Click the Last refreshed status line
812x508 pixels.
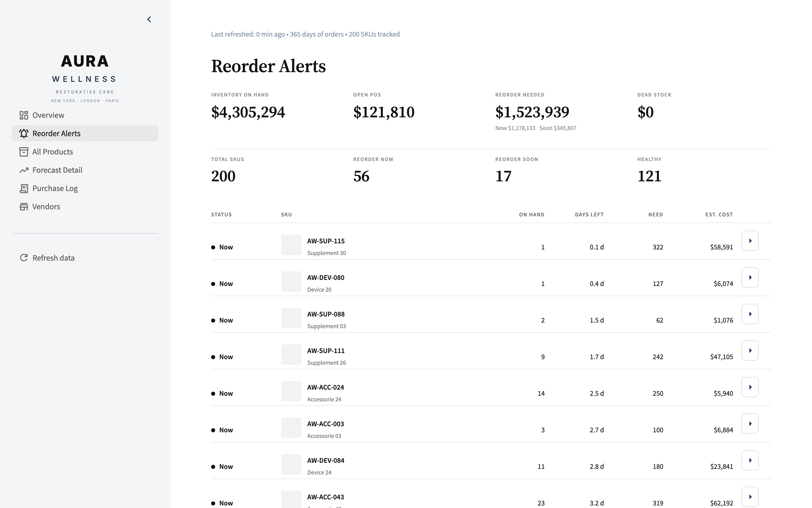(x=305, y=34)
